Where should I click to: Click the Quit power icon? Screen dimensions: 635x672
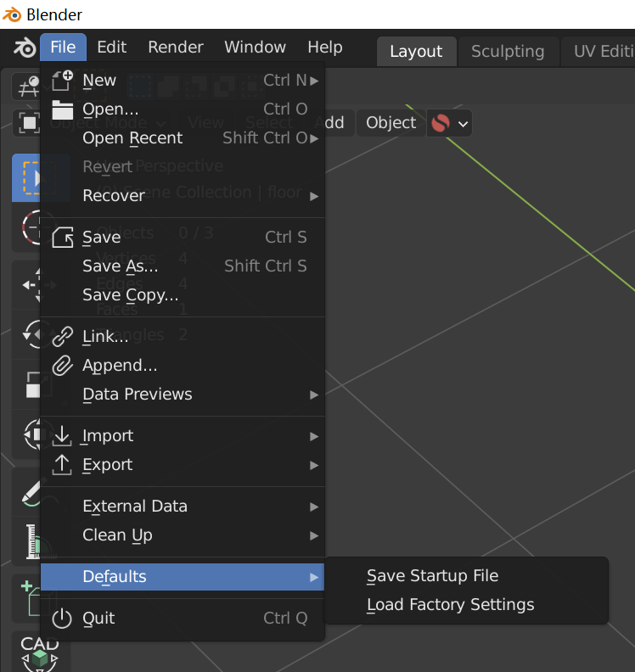(x=62, y=619)
